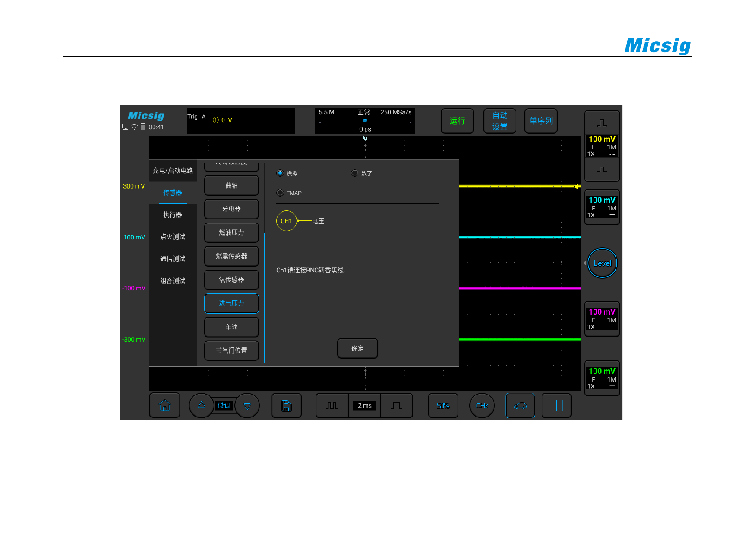Click the magenta -100 mV offset label

(x=134, y=289)
